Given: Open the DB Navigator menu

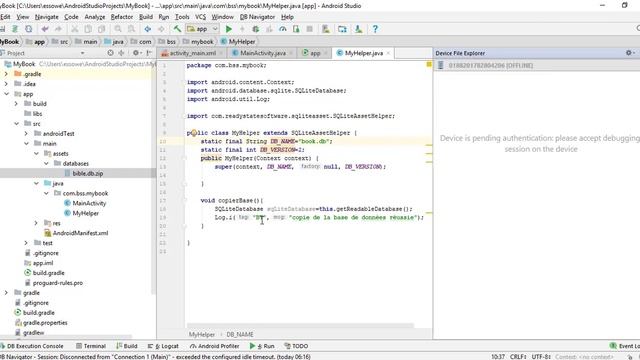Looking at the screenshot, I should coord(257,17).
